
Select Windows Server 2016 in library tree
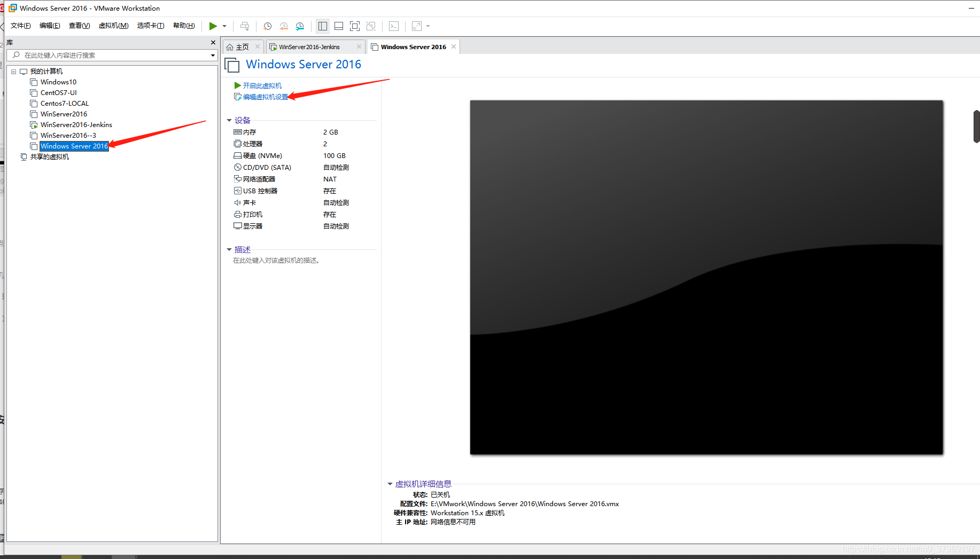point(74,146)
